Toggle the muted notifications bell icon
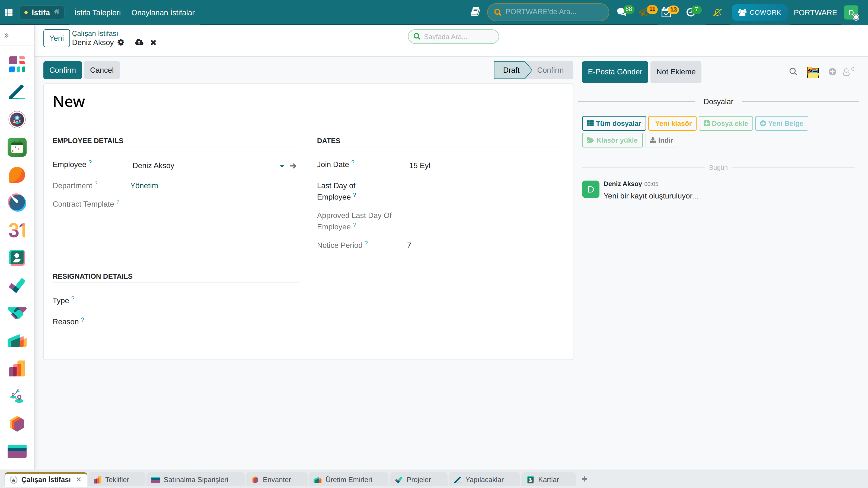 [x=717, y=12]
